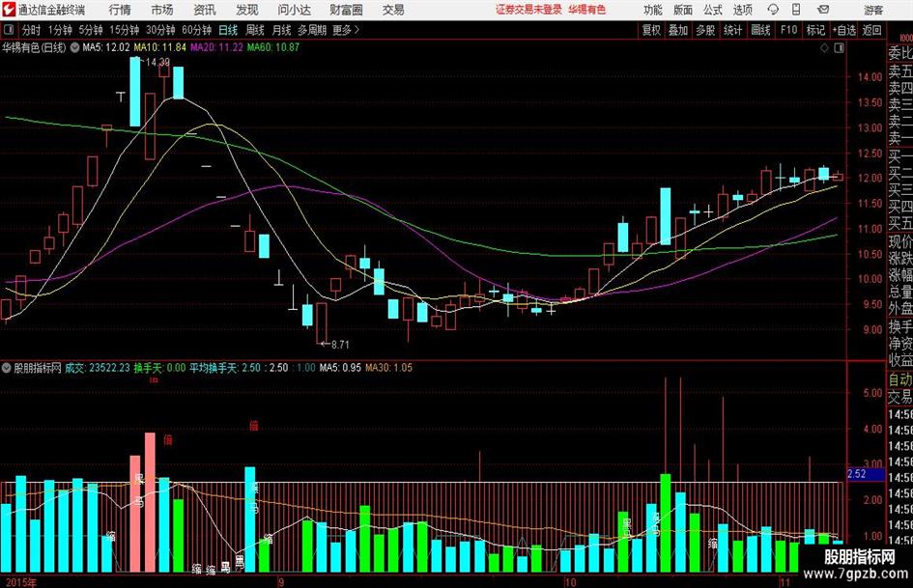
Task: Open the 多周期 multi-period view
Action: pyautogui.click(x=312, y=30)
